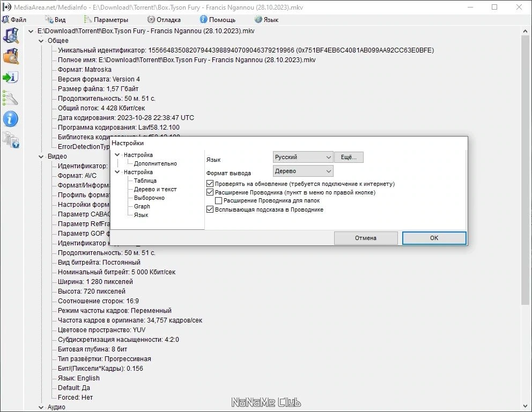Enable Расширение Проводника для папок checkbox
This screenshot has height=412, width=532.
(218, 200)
